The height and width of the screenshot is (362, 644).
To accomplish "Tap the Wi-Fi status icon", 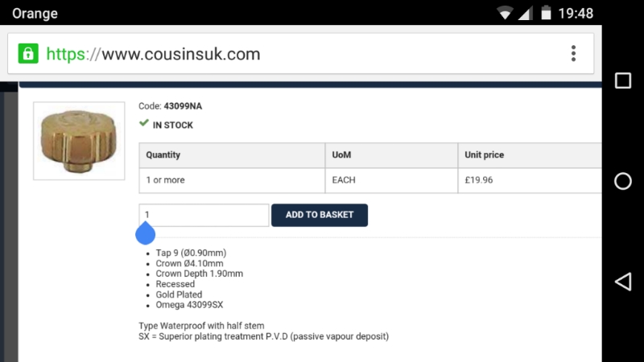I will coord(506,14).
